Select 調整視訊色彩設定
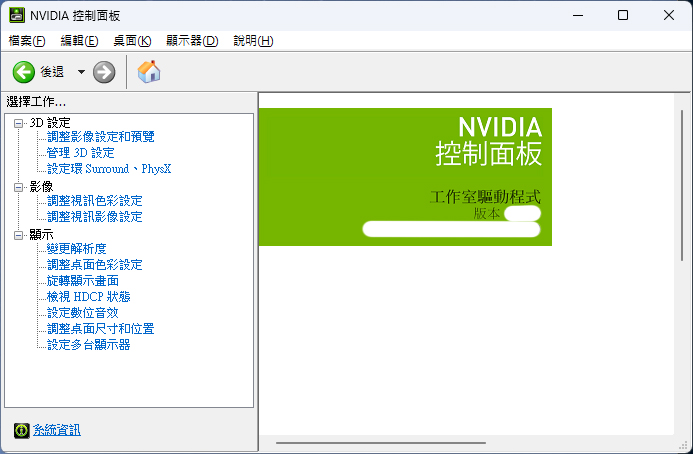693x454 pixels. (95, 201)
